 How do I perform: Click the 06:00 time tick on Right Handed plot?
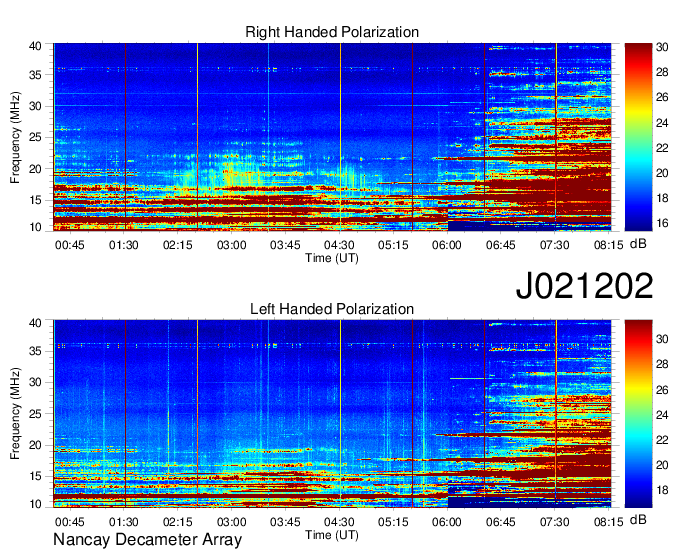click(x=447, y=245)
